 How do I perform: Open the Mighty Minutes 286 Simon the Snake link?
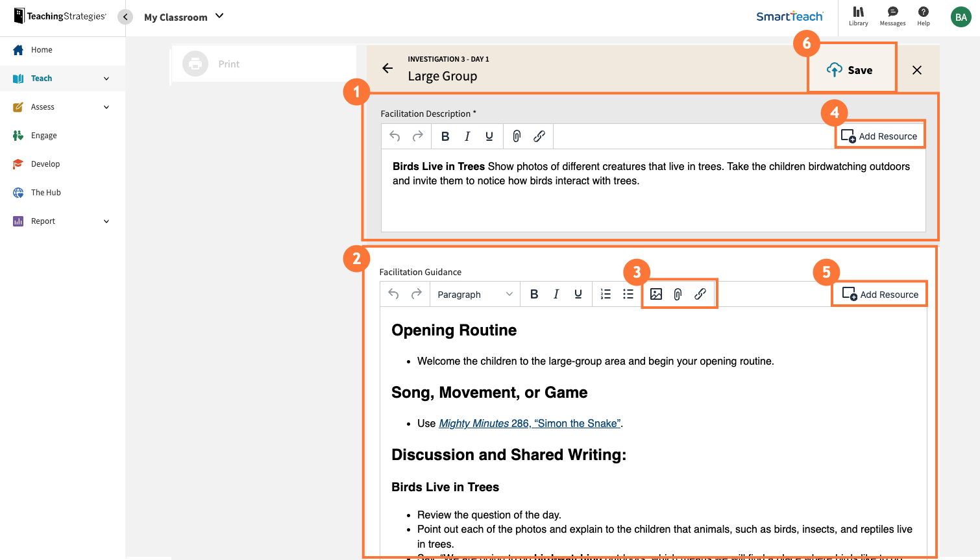[x=530, y=423]
